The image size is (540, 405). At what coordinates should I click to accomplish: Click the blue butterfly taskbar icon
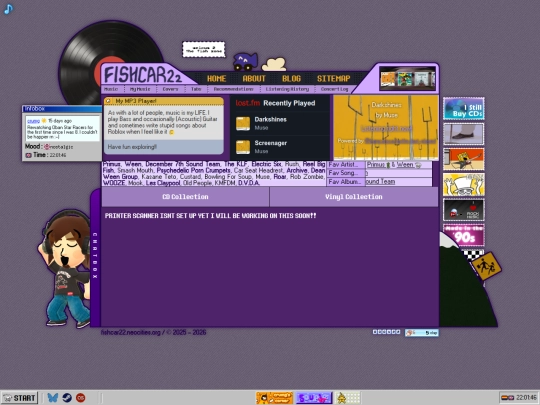pyautogui.click(x=52, y=398)
